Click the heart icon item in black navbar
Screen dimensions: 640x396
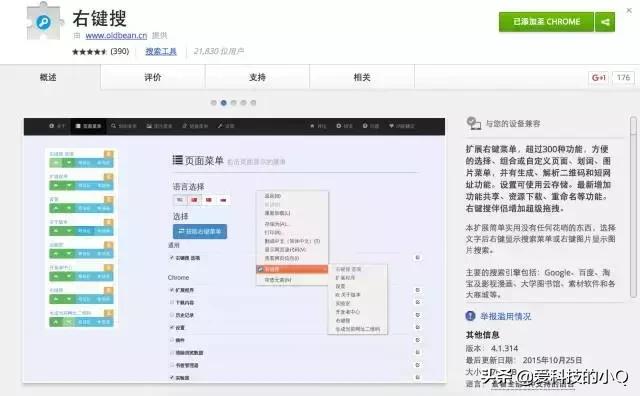(x=402, y=126)
